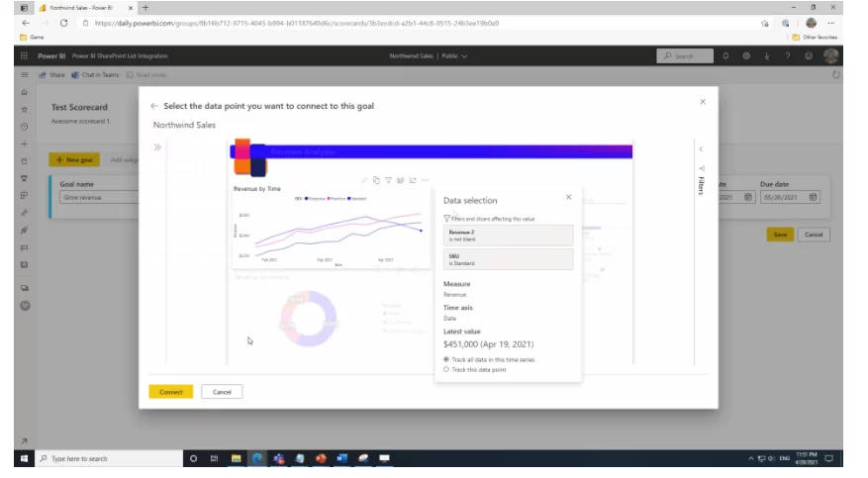Select Track all data in this time series

489,359
